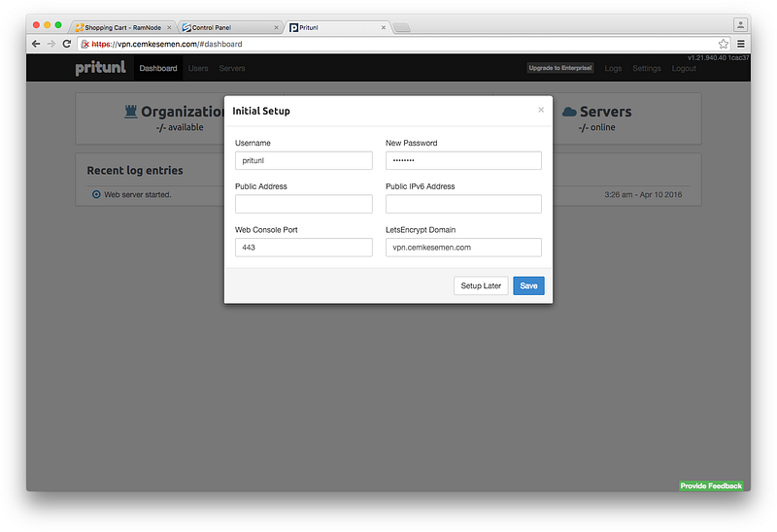
Task: Open the Dashboard nav item
Action: pyautogui.click(x=158, y=68)
